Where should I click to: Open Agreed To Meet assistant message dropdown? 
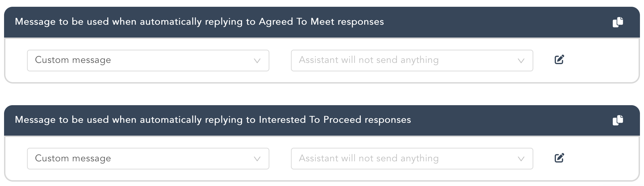pos(412,61)
